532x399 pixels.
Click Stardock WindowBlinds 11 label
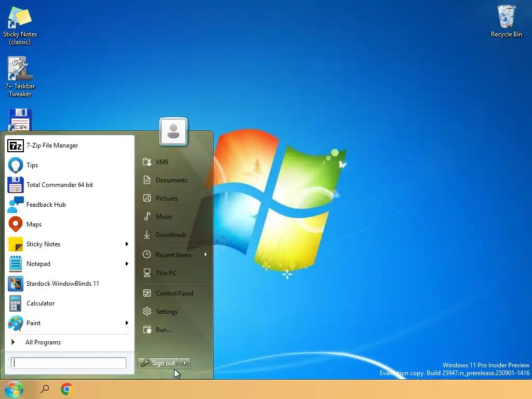click(63, 284)
